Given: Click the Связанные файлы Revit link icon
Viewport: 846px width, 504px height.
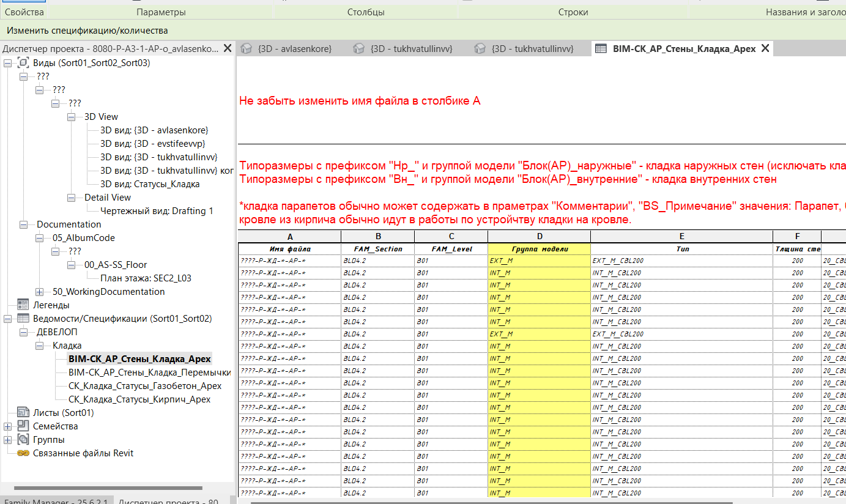Looking at the screenshot, I should coord(23,453).
